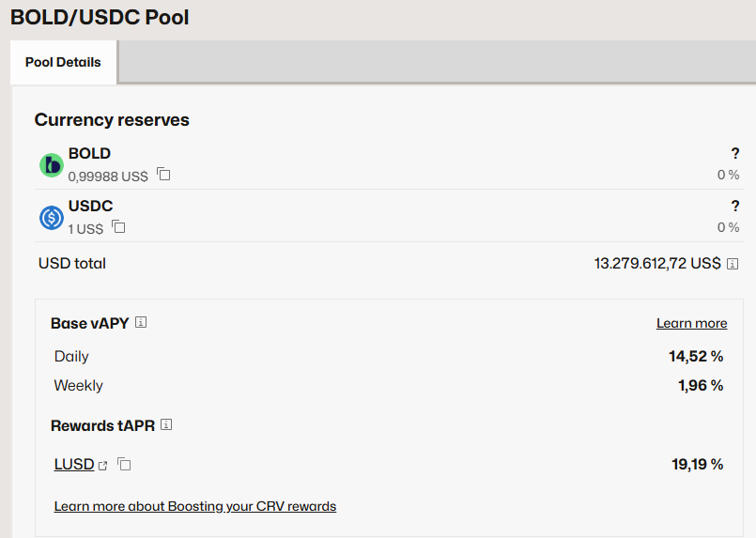Show the Rewards tAPR info tooltip

tap(166, 424)
